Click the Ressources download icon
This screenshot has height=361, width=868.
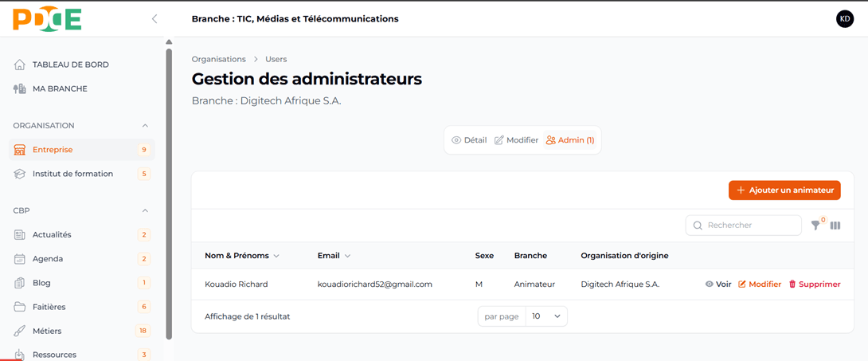coord(19,355)
